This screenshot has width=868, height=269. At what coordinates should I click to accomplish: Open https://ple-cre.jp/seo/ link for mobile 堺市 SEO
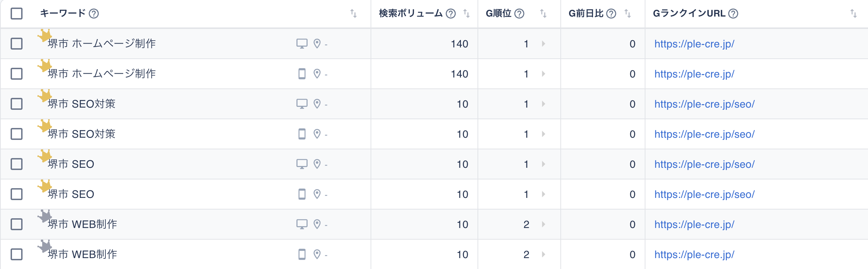coord(705,194)
